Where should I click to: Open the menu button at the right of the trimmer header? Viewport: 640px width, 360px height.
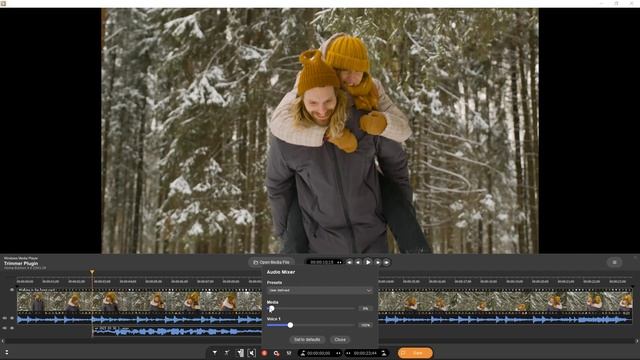(614, 262)
